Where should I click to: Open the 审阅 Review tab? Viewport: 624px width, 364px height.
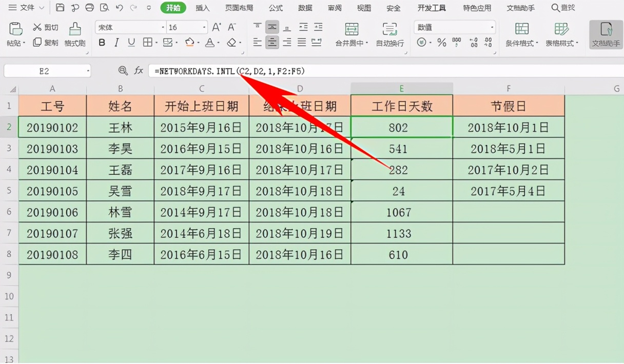(335, 8)
